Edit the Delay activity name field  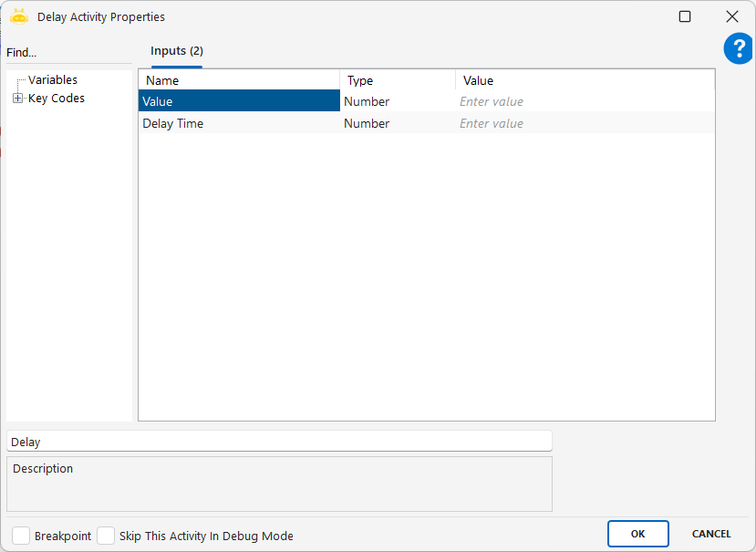(x=279, y=442)
